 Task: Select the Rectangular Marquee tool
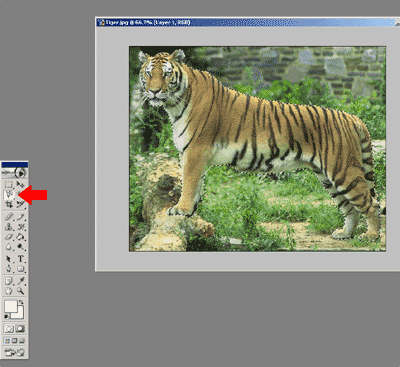coord(9,184)
